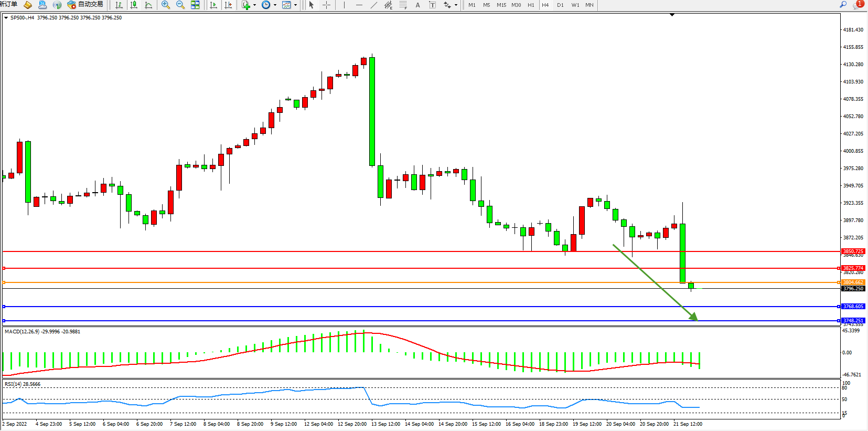Pick the horizontal line drawing tool
Screen dimensions: 868x431
coord(359,5)
